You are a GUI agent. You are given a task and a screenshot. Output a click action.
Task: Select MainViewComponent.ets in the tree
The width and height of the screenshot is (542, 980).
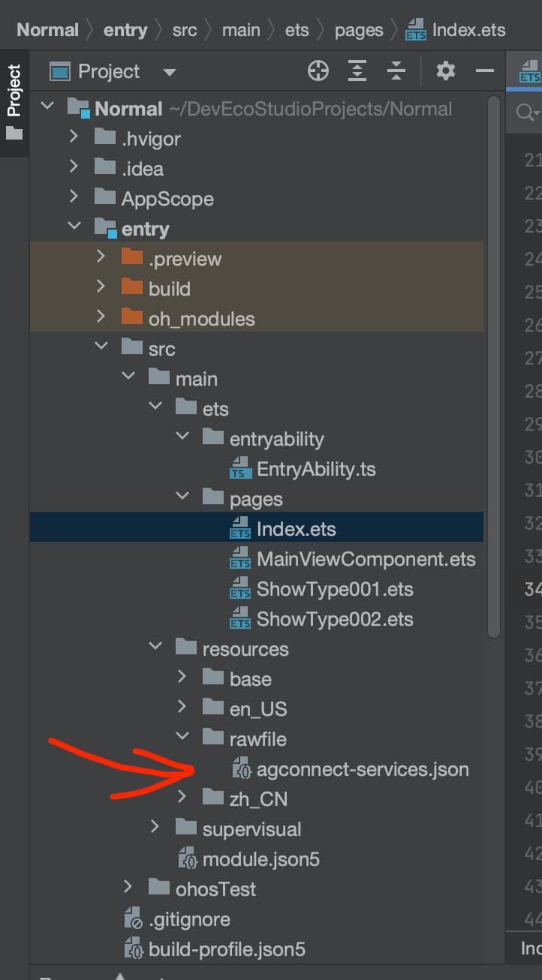[x=366, y=559]
